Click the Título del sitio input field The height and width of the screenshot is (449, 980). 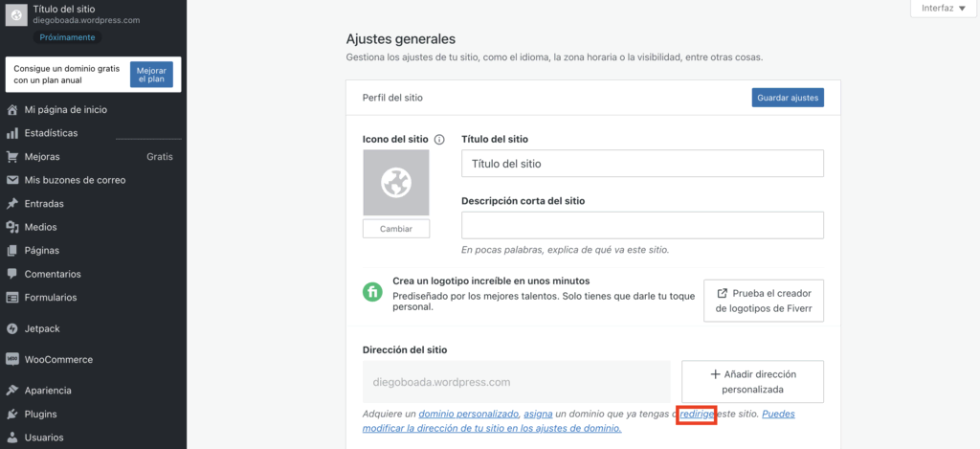point(642,164)
